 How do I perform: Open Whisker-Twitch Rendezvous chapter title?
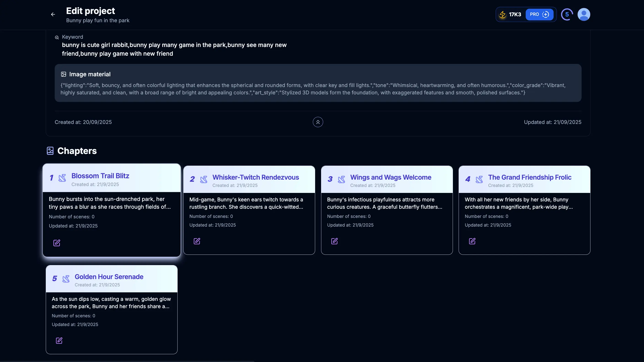255,177
